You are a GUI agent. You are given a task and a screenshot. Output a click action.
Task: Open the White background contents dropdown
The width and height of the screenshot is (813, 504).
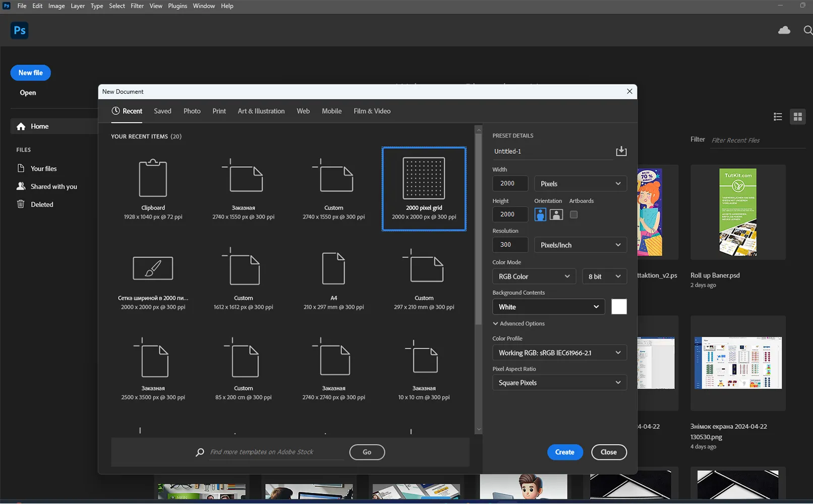click(548, 306)
